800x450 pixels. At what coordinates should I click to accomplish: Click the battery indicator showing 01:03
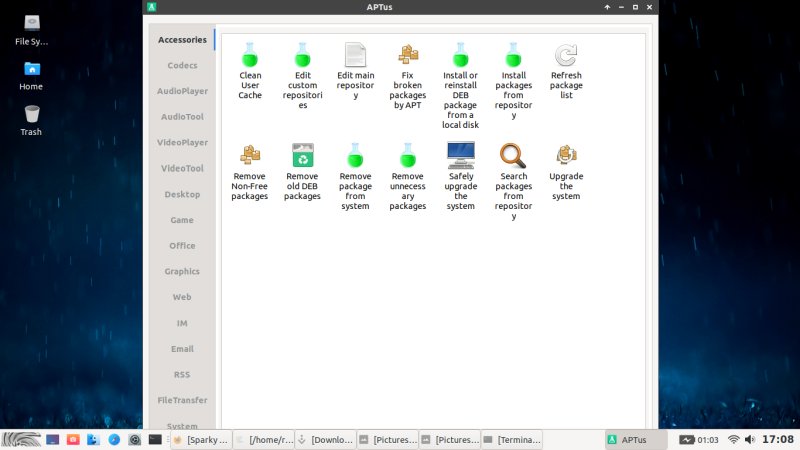click(x=698, y=439)
